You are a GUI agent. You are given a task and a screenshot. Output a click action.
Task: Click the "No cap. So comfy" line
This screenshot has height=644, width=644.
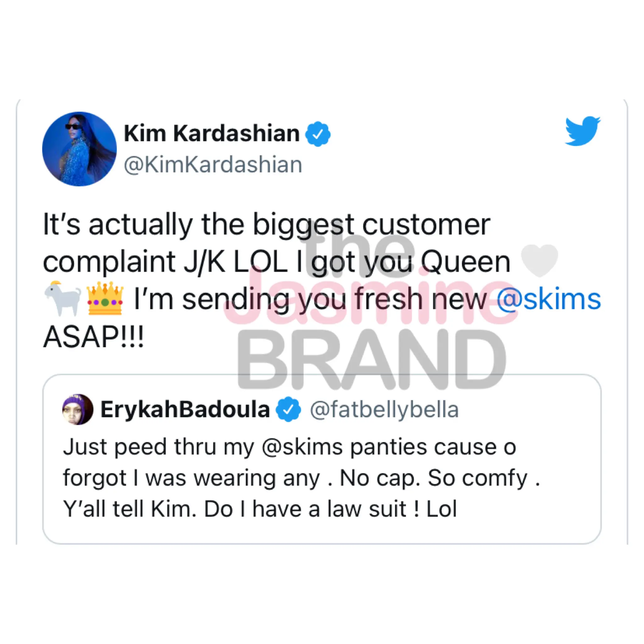(301, 478)
